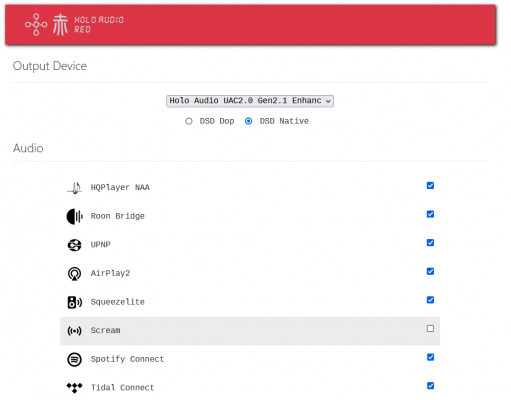This screenshot has width=511, height=400.
Task: Click the output device dropdown arrow
Action: [x=328, y=101]
